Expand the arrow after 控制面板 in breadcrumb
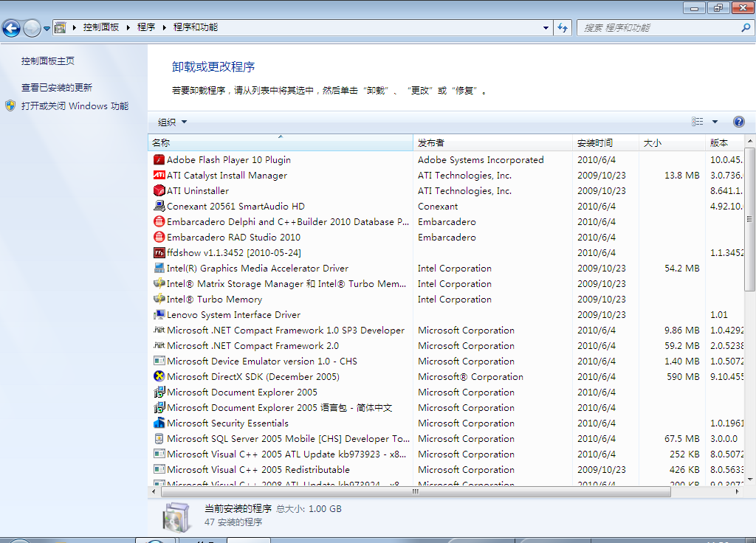This screenshot has height=543, width=756. [x=128, y=27]
